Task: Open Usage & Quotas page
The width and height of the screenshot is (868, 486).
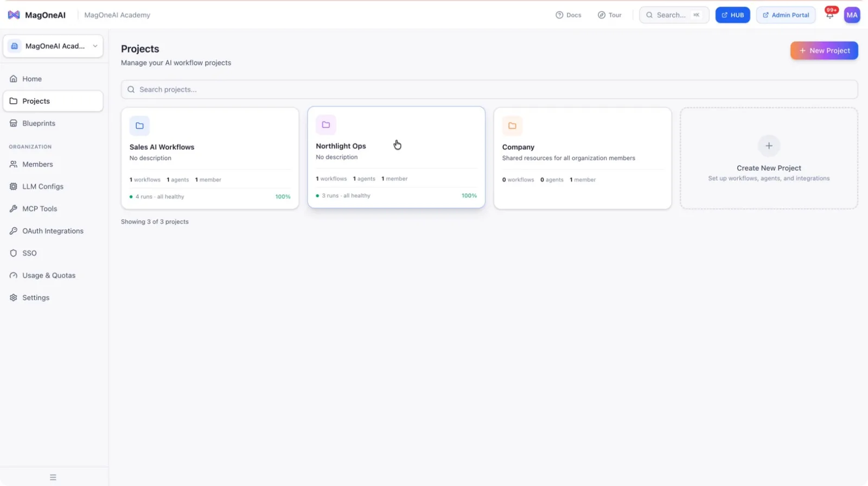Action: coord(53,275)
